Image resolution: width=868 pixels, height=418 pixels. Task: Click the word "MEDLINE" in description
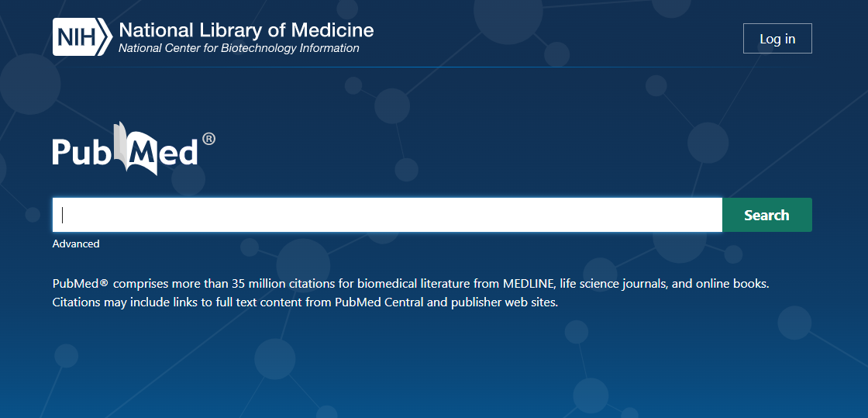coord(528,284)
